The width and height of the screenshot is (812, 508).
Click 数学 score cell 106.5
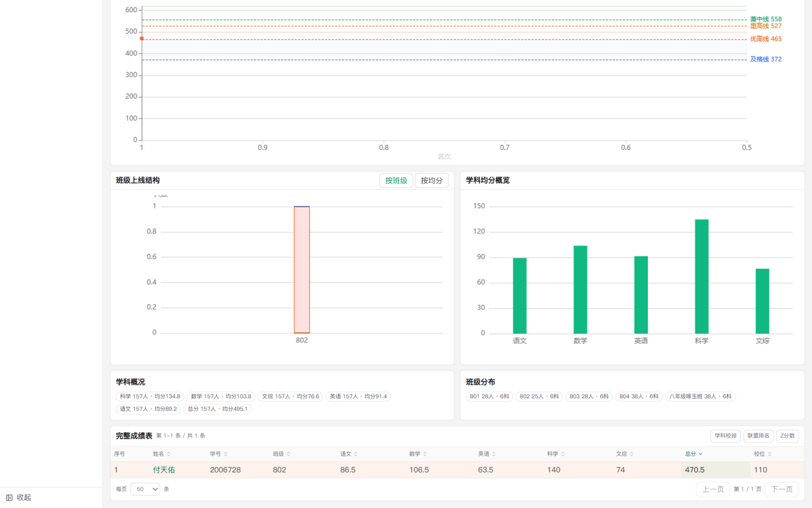[419, 470]
